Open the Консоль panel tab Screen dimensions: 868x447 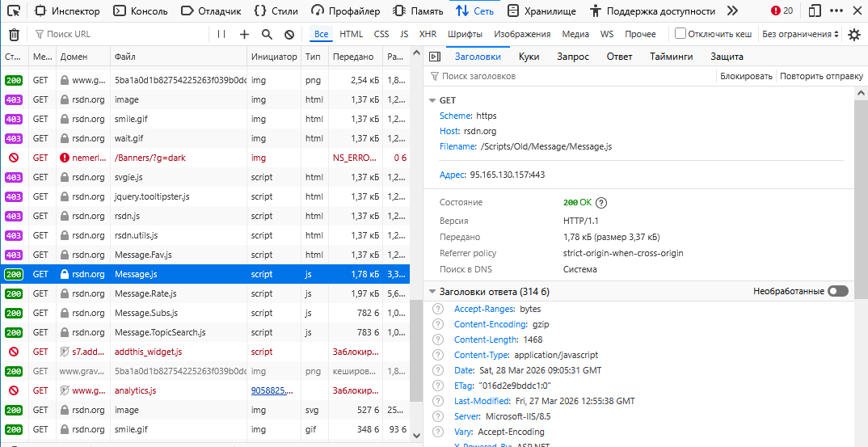141,11
